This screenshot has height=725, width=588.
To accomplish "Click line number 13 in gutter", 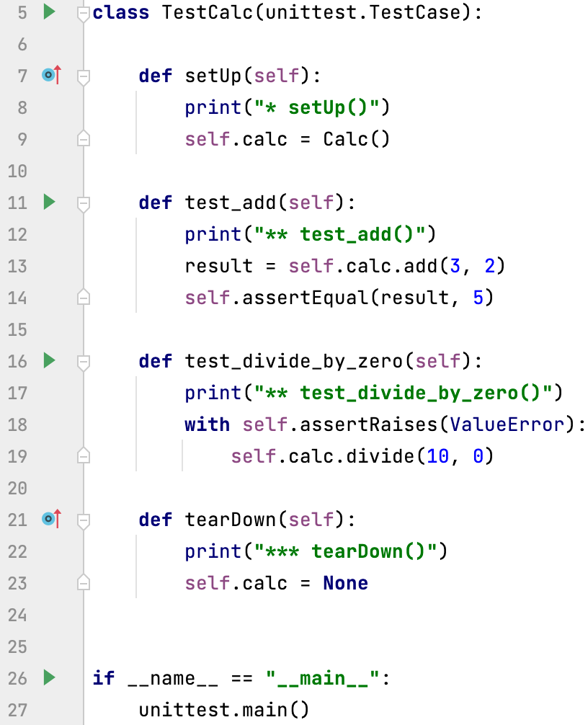I will click(17, 267).
